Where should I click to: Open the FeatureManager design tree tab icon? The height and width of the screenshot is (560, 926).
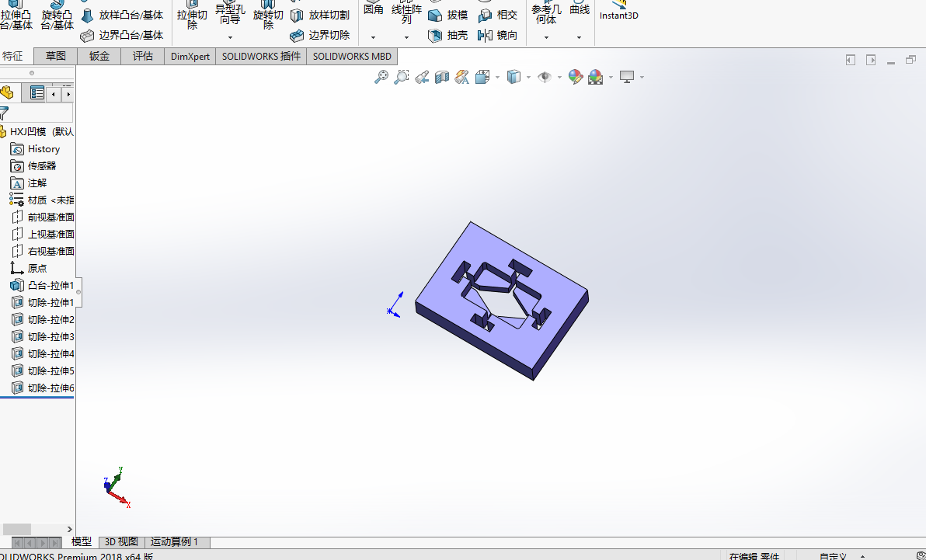tap(8, 92)
